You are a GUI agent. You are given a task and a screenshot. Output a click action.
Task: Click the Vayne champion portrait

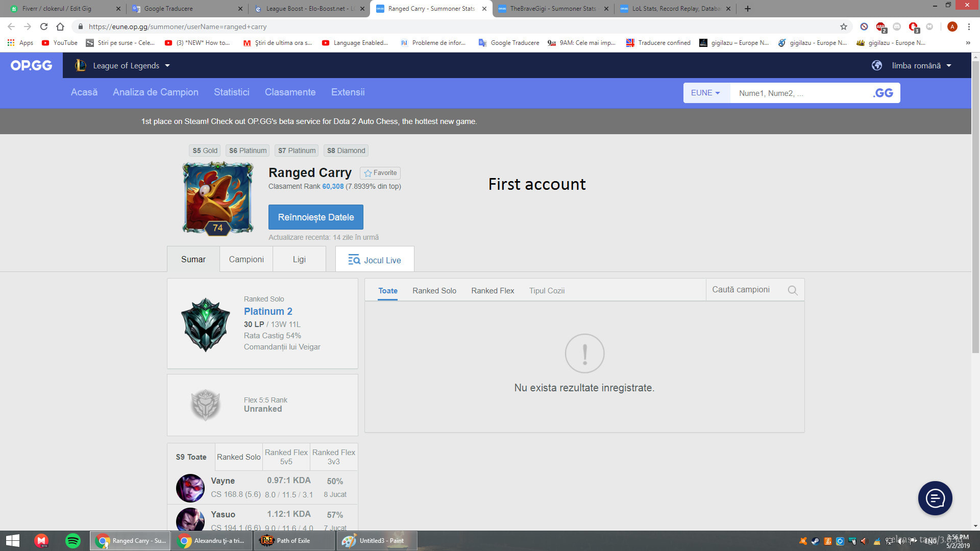(x=190, y=488)
